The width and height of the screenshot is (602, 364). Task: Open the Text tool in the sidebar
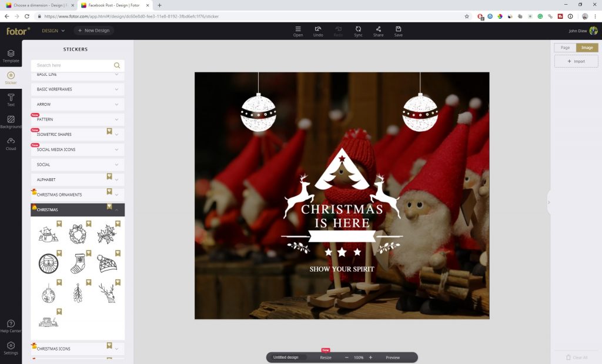(11, 100)
